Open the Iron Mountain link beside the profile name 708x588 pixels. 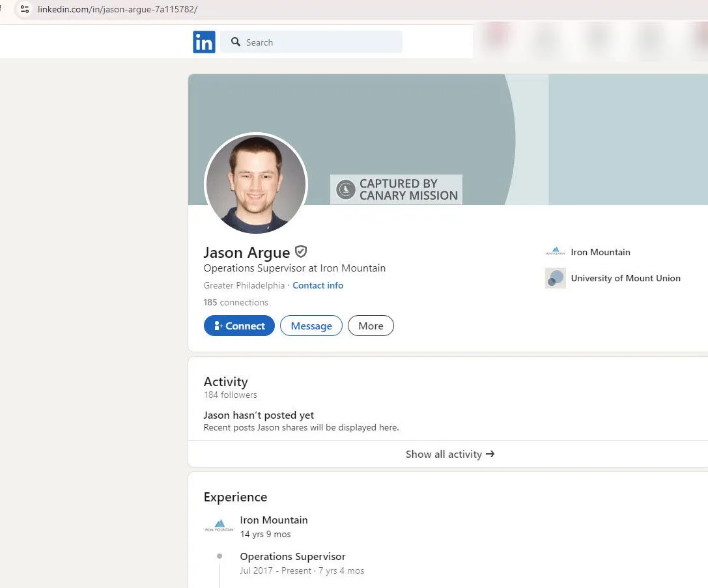point(600,252)
